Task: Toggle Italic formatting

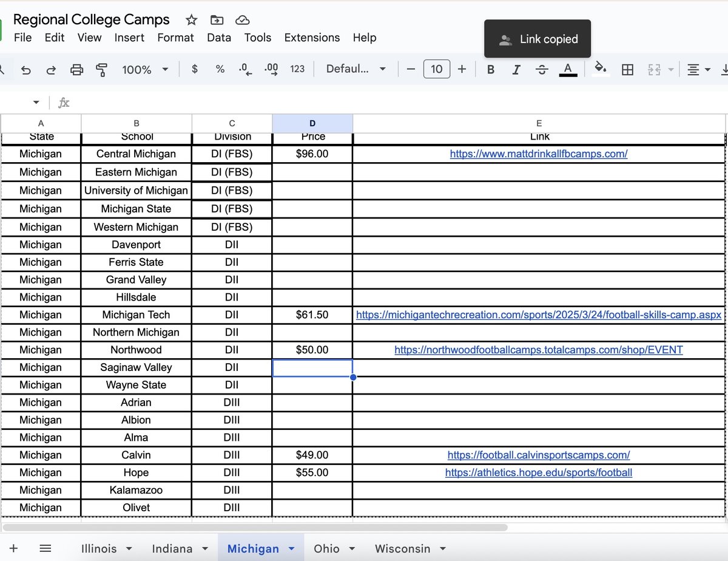Action: pos(516,69)
